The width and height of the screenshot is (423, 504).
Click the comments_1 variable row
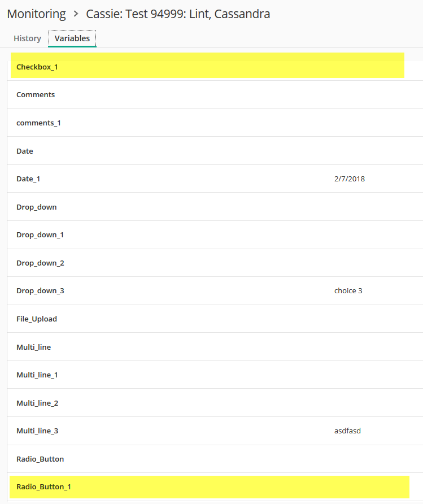click(215, 123)
